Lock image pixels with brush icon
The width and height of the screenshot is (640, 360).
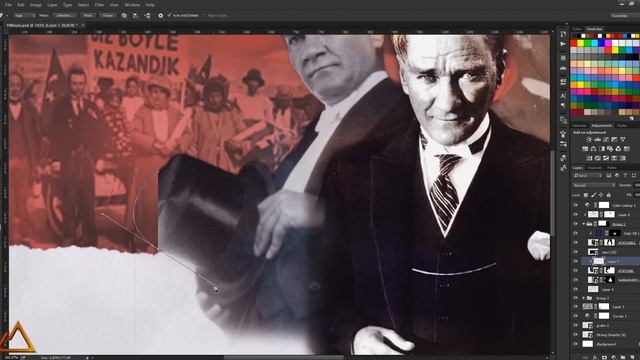593,195
